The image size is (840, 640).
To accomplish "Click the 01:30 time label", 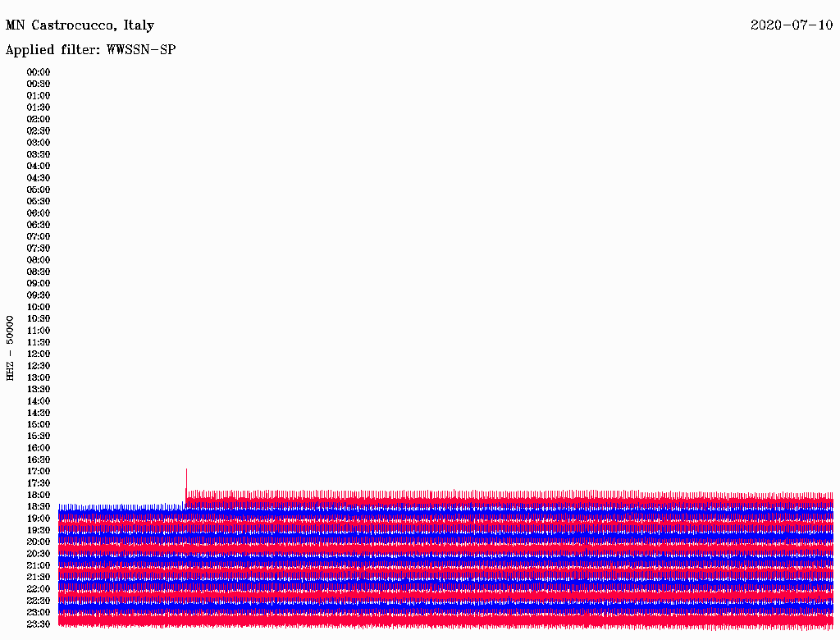I will pos(39,107).
